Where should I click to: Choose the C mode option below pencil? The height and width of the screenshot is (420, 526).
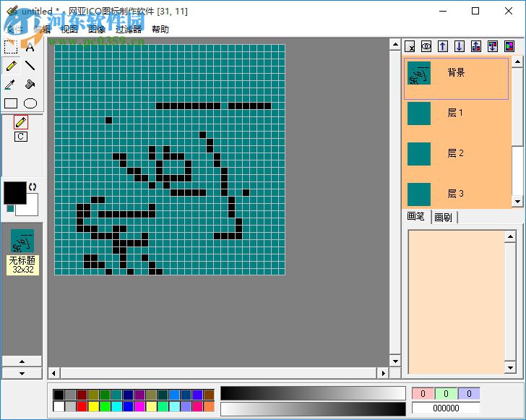pos(21,137)
